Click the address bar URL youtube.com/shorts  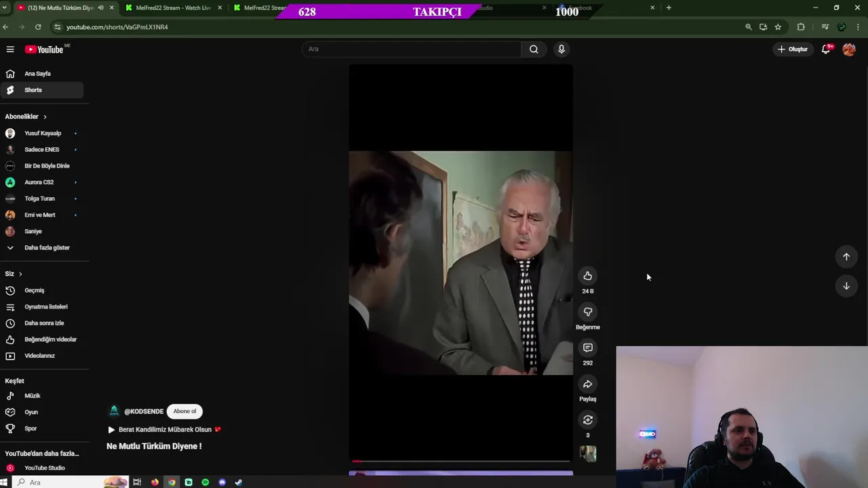(x=117, y=27)
